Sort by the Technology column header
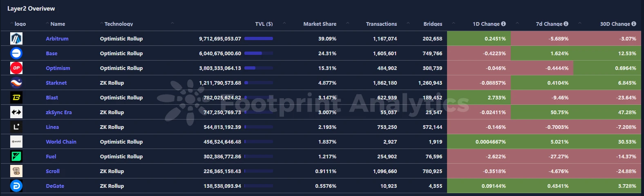The height and width of the screenshot is (196, 644). point(119,24)
